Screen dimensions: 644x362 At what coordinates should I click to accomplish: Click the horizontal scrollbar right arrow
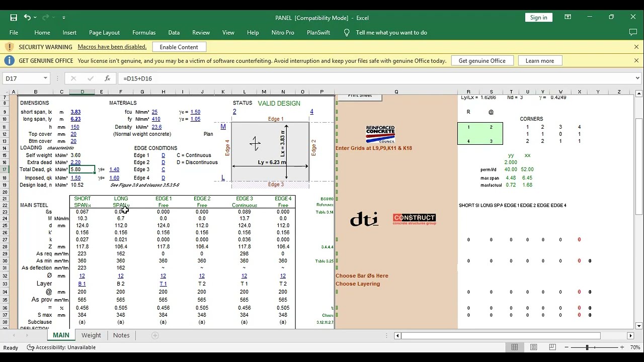[x=630, y=335]
